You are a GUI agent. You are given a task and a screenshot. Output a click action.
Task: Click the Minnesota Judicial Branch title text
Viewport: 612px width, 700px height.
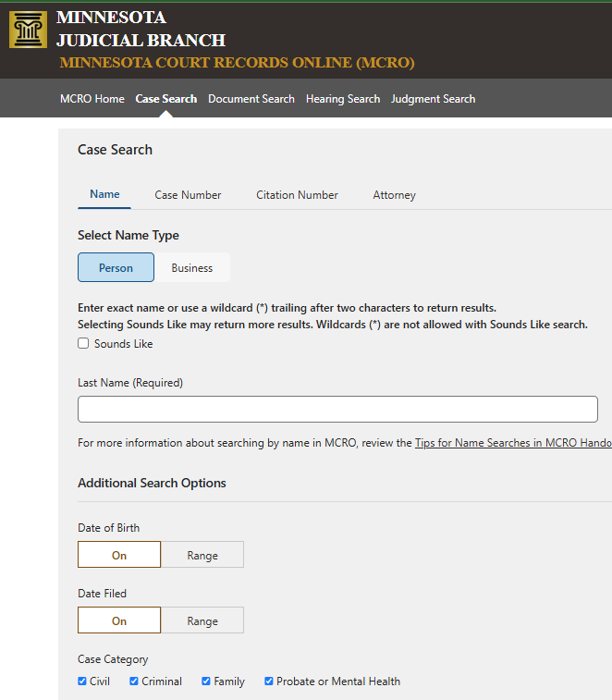[141, 29]
